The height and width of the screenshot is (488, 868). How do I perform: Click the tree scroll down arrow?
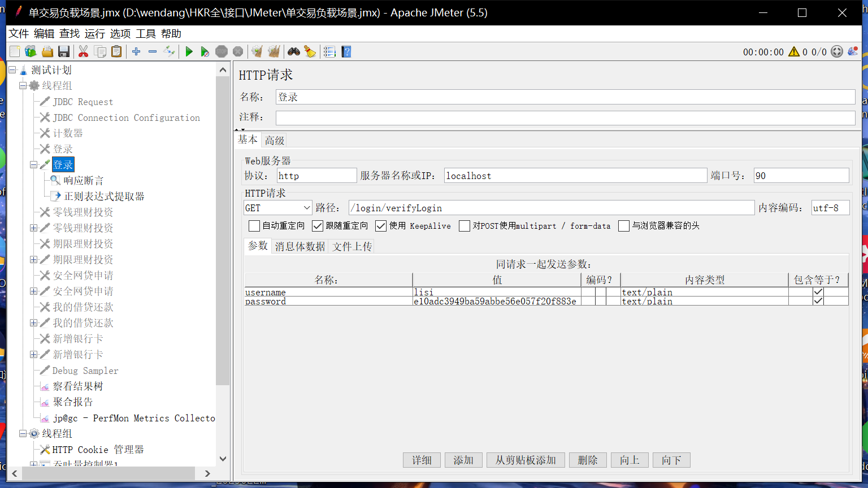click(223, 459)
